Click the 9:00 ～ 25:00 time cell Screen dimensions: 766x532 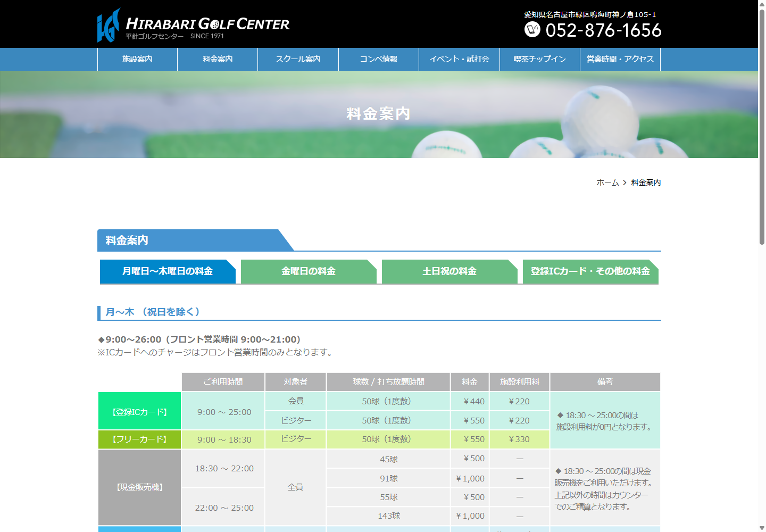coord(223,411)
